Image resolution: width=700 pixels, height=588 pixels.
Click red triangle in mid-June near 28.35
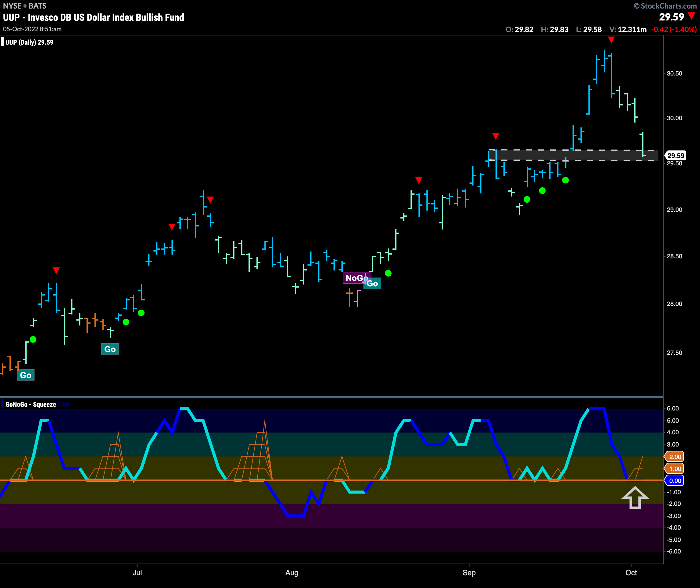pos(56,270)
